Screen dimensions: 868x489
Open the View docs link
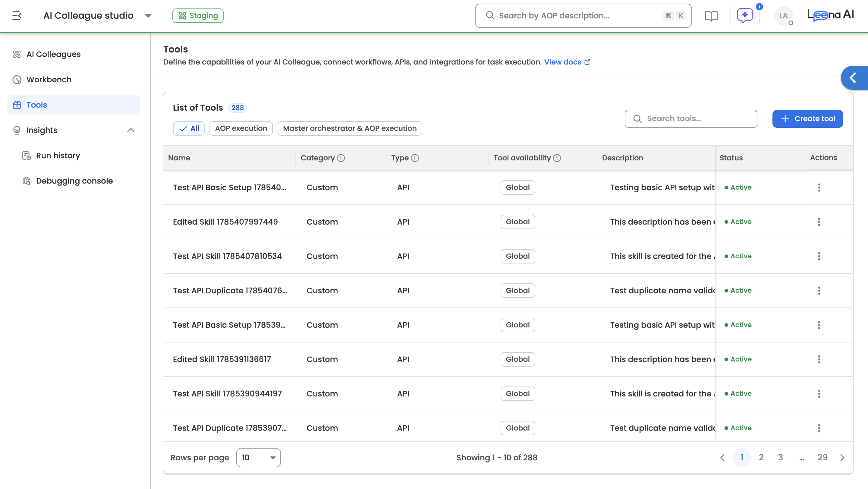click(x=567, y=62)
